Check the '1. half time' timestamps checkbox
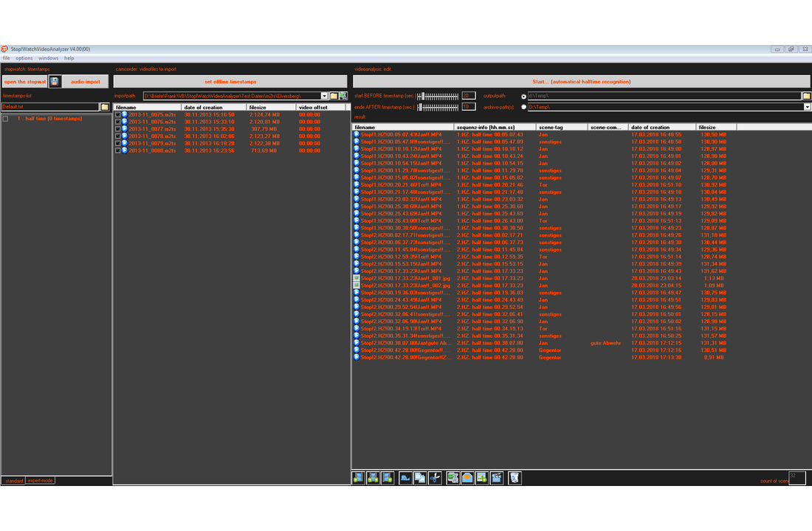812x531 pixels. pyautogui.click(x=6, y=119)
